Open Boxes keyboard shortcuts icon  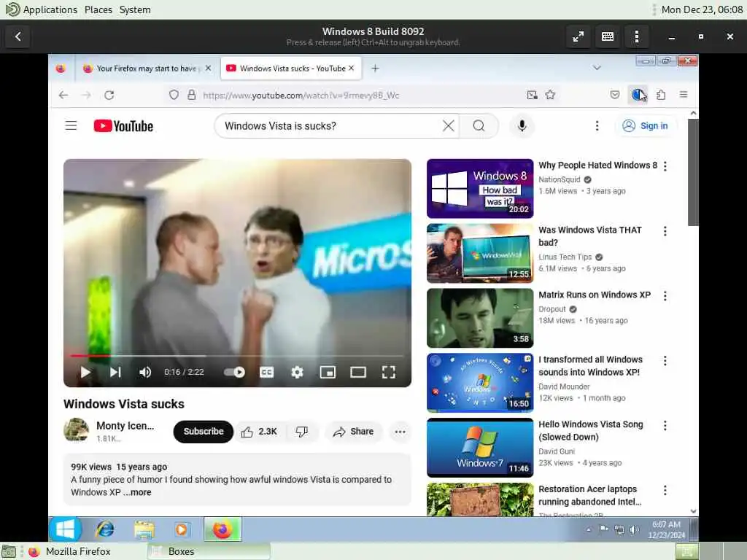[608, 36]
